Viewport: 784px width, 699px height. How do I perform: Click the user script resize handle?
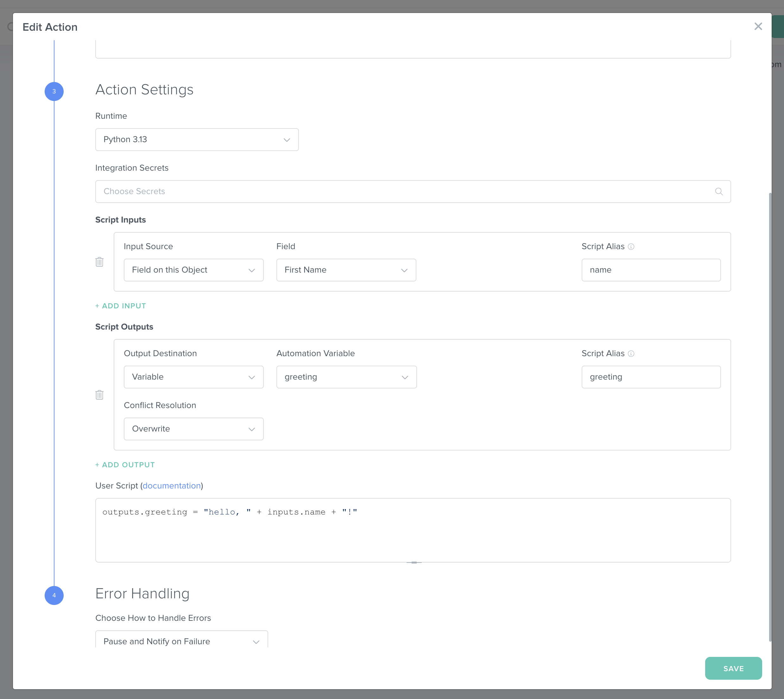pos(414,562)
